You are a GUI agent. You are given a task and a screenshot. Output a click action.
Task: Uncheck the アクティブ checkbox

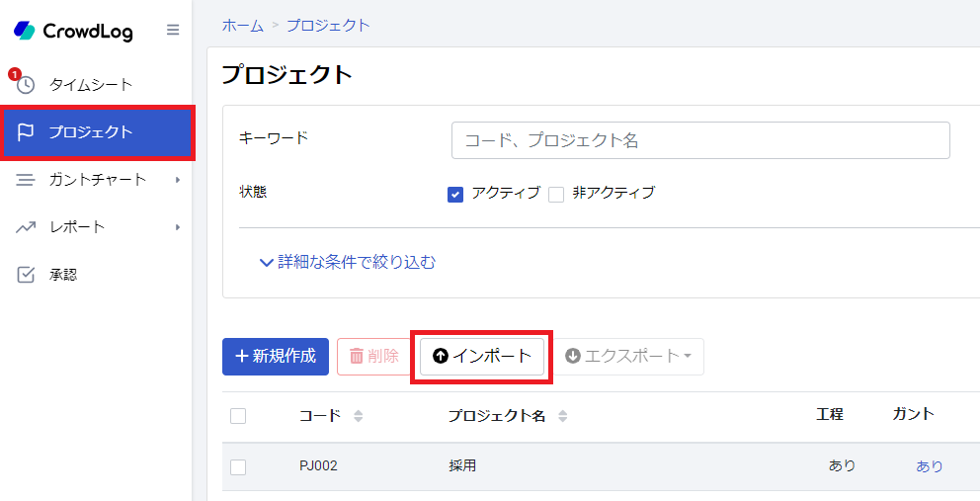pyautogui.click(x=455, y=195)
